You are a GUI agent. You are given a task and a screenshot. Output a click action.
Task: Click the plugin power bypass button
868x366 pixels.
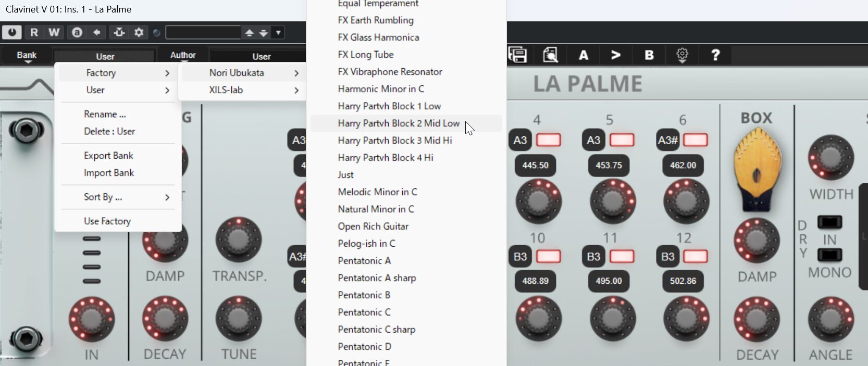[11, 32]
